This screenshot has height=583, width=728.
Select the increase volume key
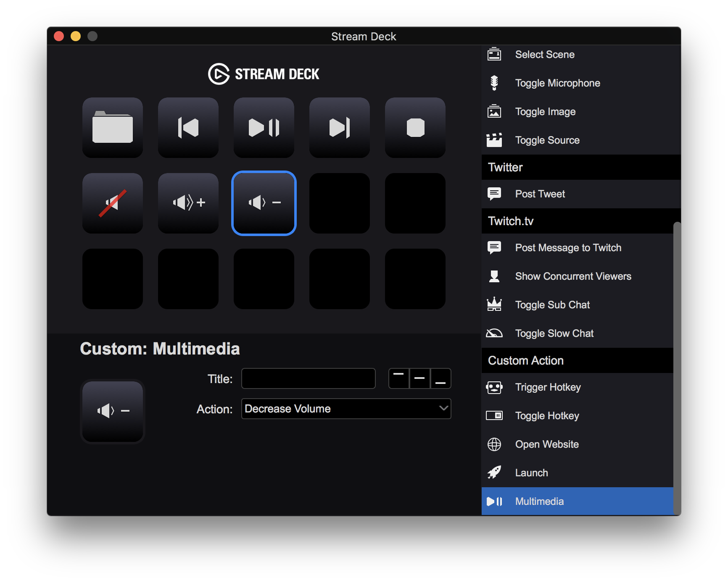point(188,203)
